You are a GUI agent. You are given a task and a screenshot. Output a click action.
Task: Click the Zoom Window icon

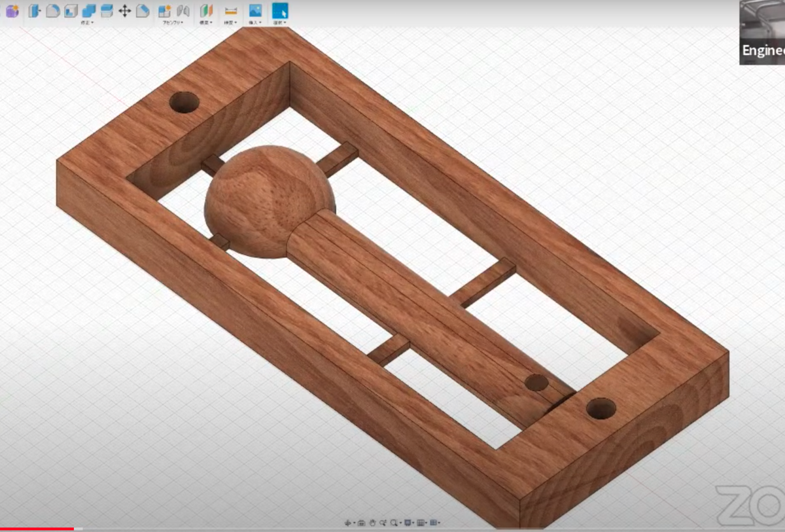tap(394, 523)
